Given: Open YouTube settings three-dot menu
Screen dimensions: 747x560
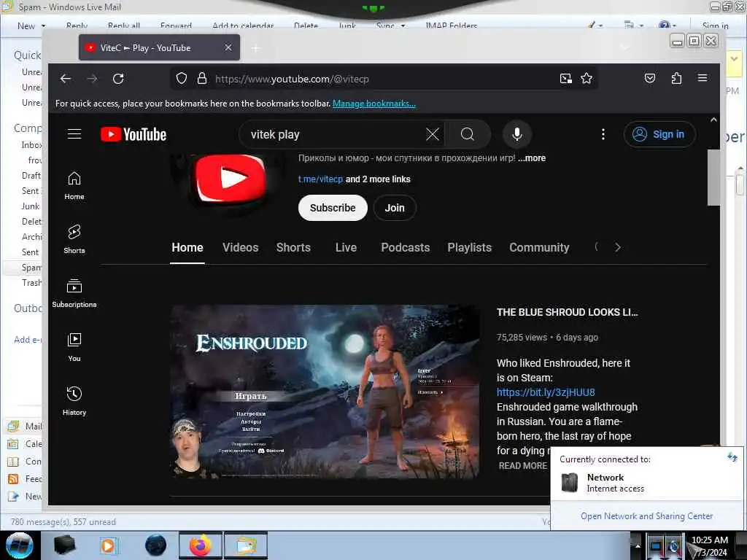Looking at the screenshot, I should [603, 134].
